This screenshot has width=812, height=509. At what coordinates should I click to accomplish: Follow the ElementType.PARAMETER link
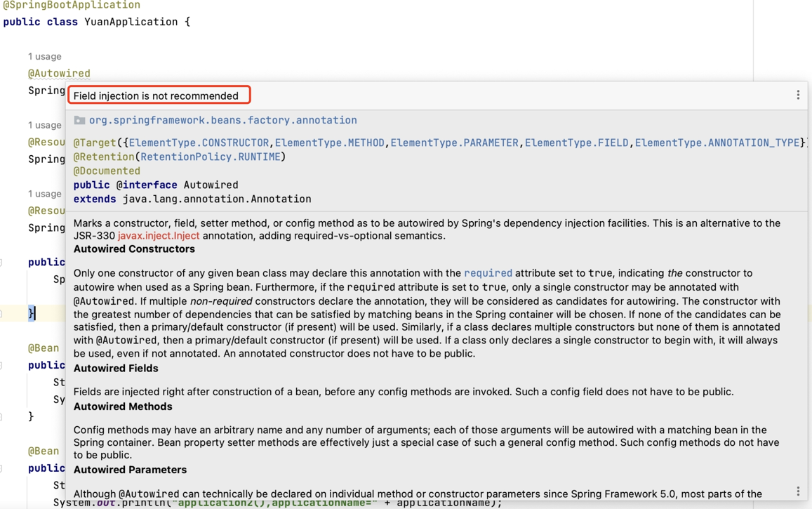[454, 143]
